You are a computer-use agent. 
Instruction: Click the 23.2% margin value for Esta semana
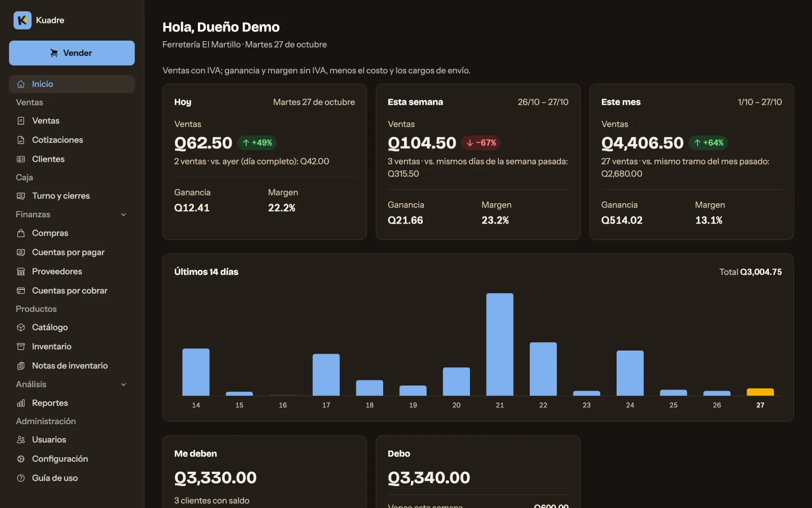pos(495,220)
